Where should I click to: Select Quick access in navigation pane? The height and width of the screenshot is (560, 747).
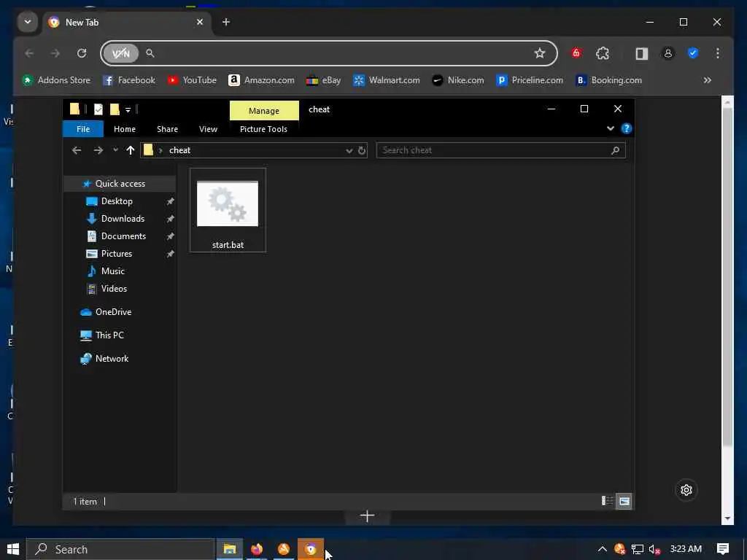click(x=120, y=183)
